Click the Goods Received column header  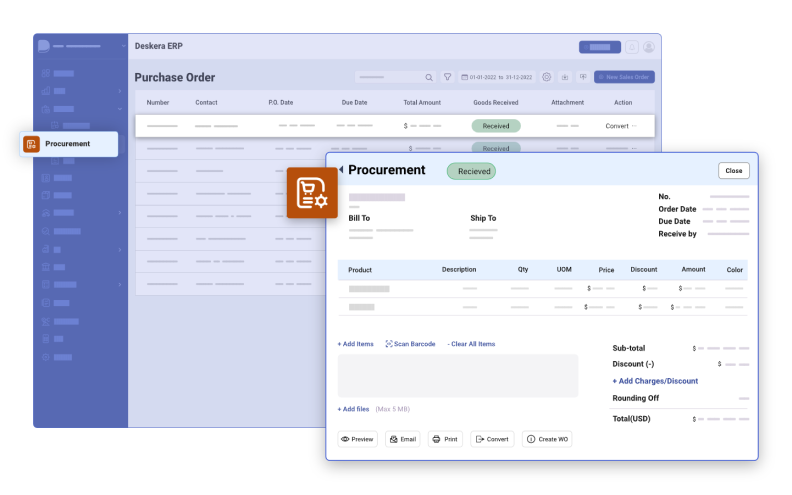(496, 102)
